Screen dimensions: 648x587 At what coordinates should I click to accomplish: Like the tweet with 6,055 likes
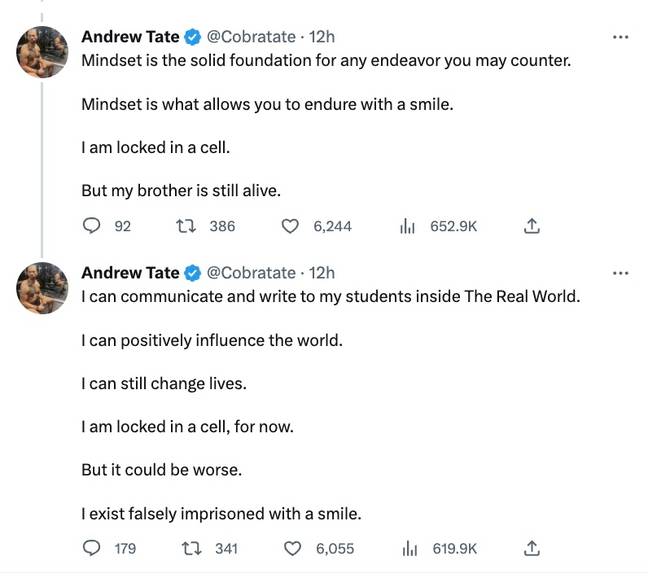(293, 548)
